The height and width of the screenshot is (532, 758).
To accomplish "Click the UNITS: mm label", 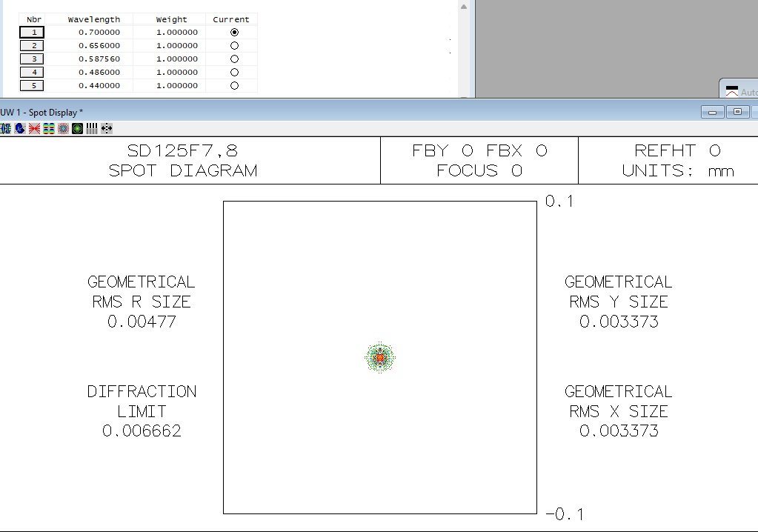I will click(x=678, y=171).
